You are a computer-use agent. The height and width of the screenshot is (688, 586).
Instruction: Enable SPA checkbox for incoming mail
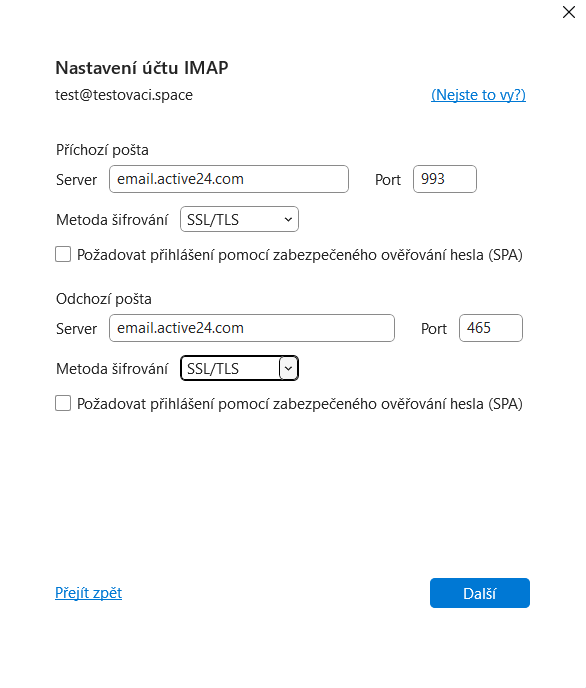(63, 254)
